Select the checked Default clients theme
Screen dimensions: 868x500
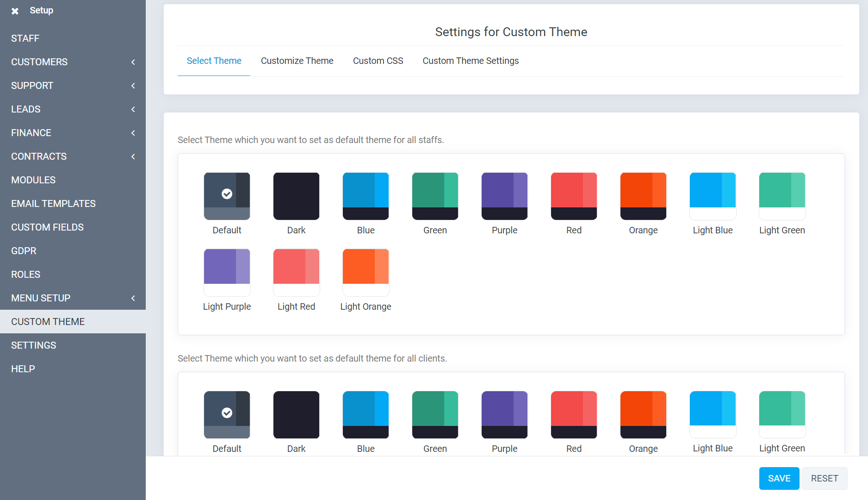point(227,414)
